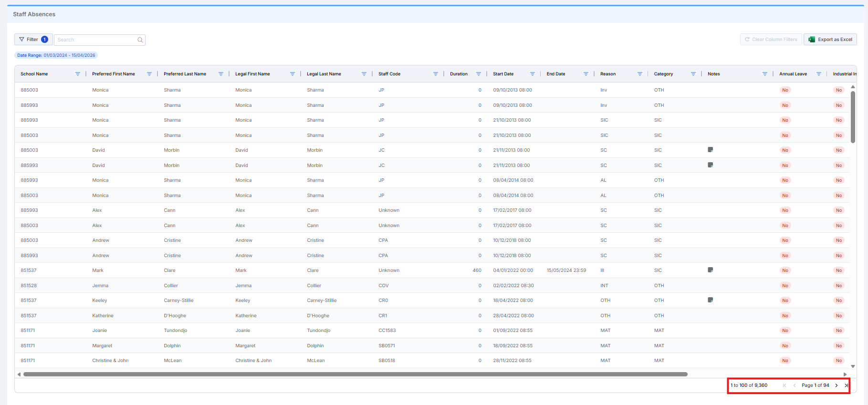868x405 pixels.
Task: Click Clear Column Filters button
Action: tap(771, 40)
